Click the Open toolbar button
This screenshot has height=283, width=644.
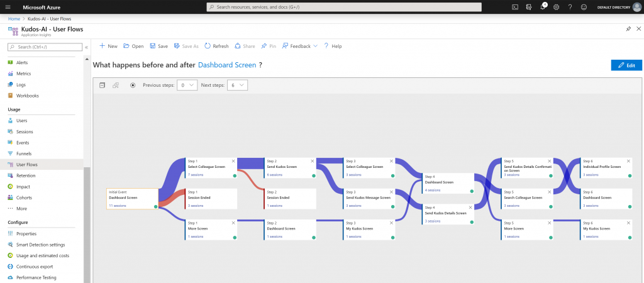coord(133,46)
